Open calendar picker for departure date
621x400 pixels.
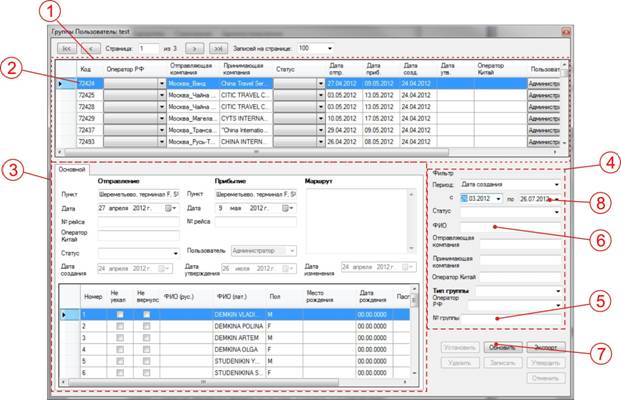point(170,208)
